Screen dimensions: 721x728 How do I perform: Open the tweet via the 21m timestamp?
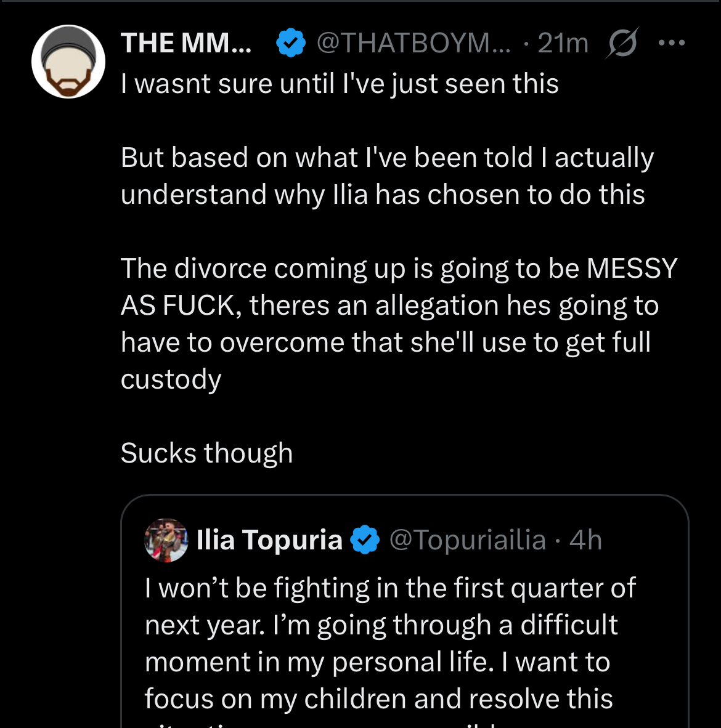(x=563, y=43)
